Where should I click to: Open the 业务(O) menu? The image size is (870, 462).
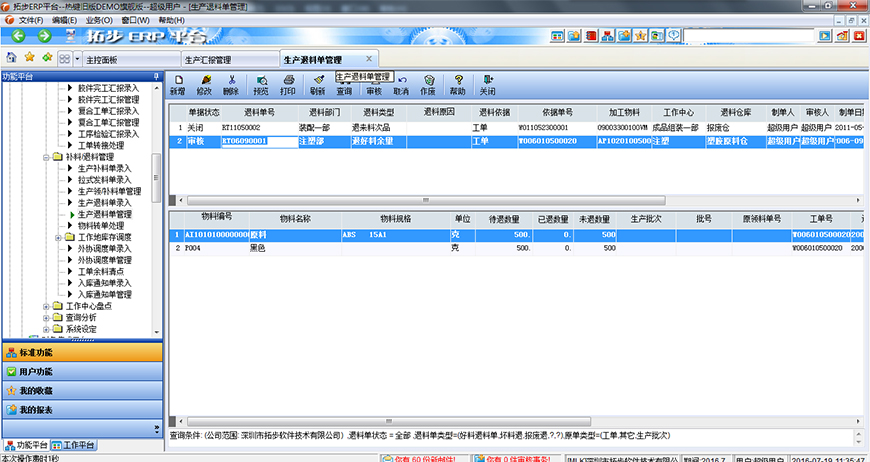[98, 20]
